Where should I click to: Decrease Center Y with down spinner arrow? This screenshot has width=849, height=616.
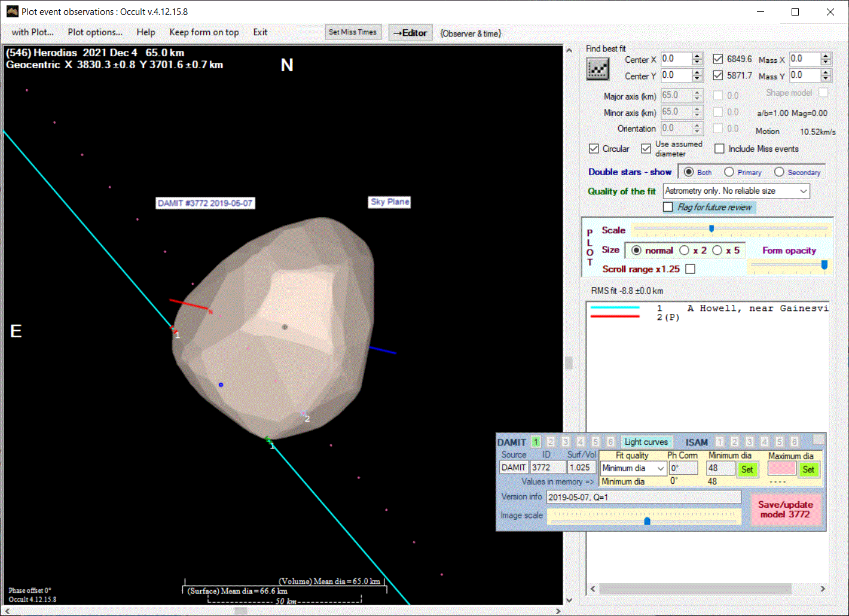[697, 79]
